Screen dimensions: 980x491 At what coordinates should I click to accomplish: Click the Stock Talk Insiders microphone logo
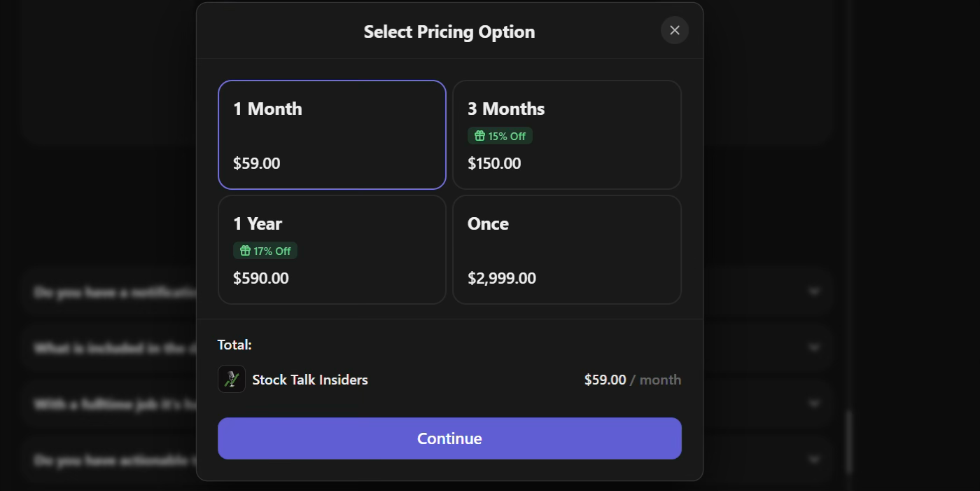[231, 379]
